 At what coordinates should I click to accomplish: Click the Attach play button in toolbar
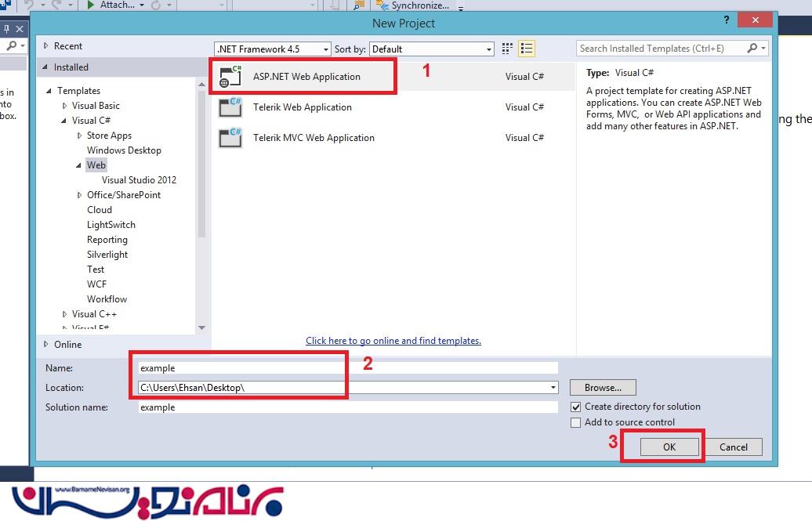point(90,5)
